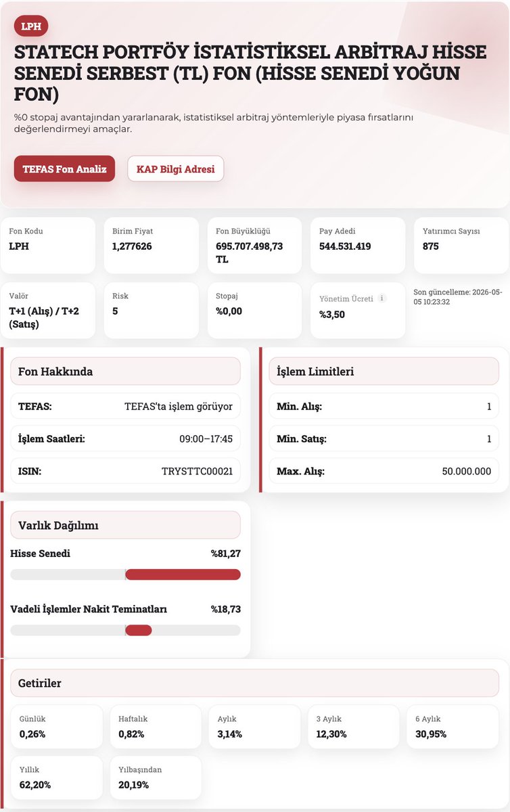Click the Birim Fiyat value 1,277626
Screen dimensions: 510x812
coord(132,246)
